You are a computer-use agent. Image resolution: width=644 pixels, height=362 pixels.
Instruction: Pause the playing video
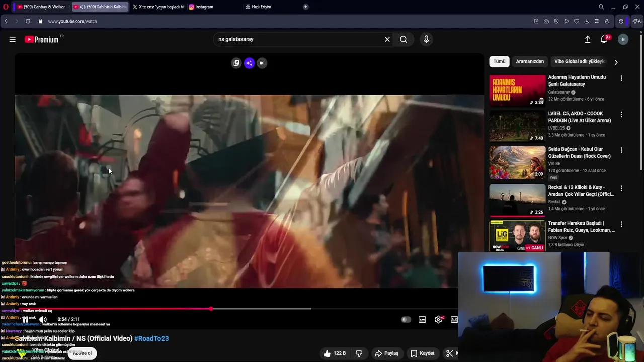click(x=25, y=319)
